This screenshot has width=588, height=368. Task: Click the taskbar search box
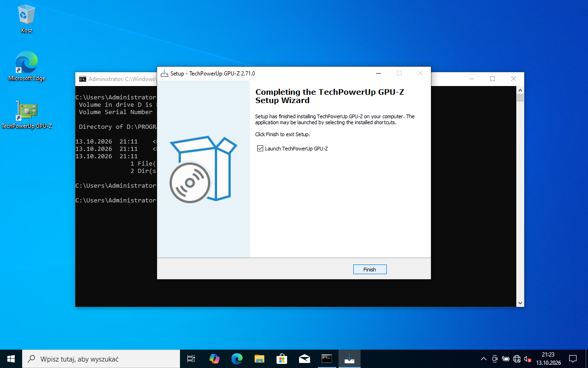pyautogui.click(x=101, y=359)
